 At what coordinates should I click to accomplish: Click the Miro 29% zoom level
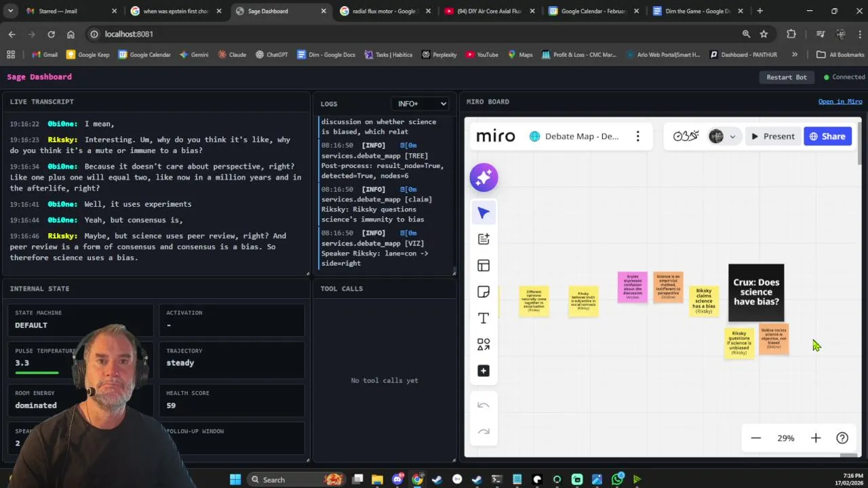786,438
